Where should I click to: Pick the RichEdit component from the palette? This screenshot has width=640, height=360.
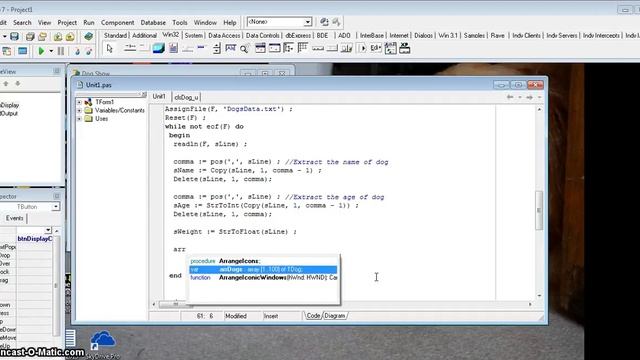[173, 49]
